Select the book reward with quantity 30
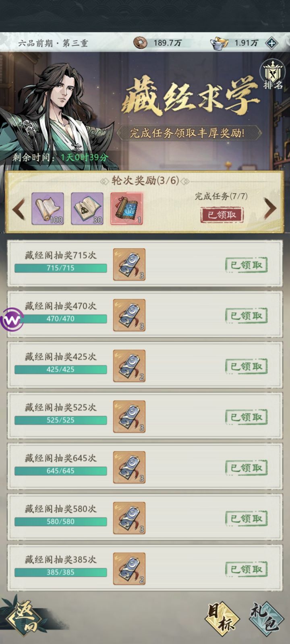This screenshot has width=290, height=644. [87, 208]
